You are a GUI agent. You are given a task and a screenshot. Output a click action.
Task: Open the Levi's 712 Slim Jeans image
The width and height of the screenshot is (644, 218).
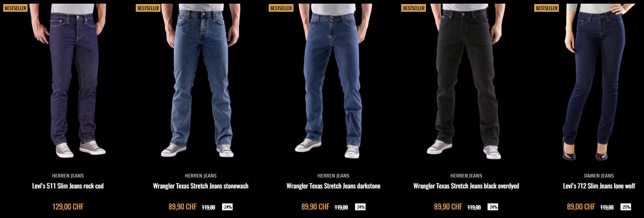[599, 81]
